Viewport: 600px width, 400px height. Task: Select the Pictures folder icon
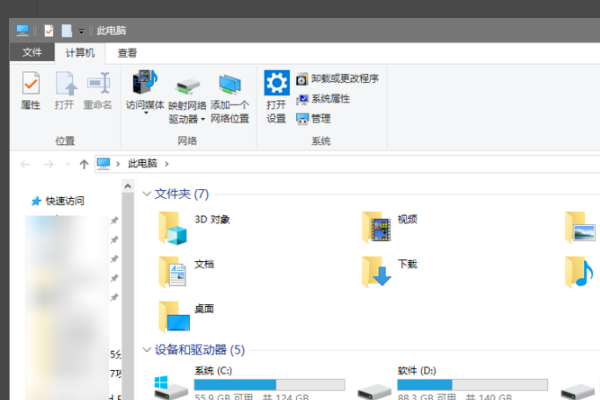[580, 227]
